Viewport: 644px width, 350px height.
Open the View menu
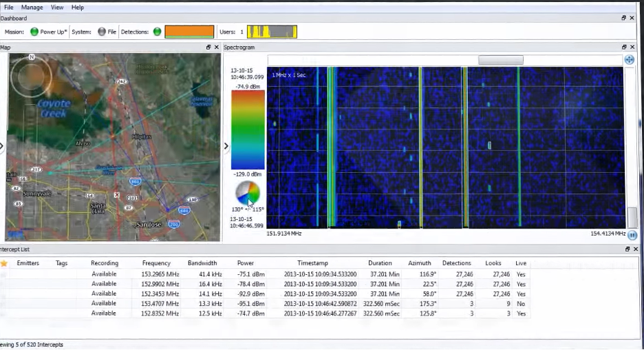tap(57, 8)
